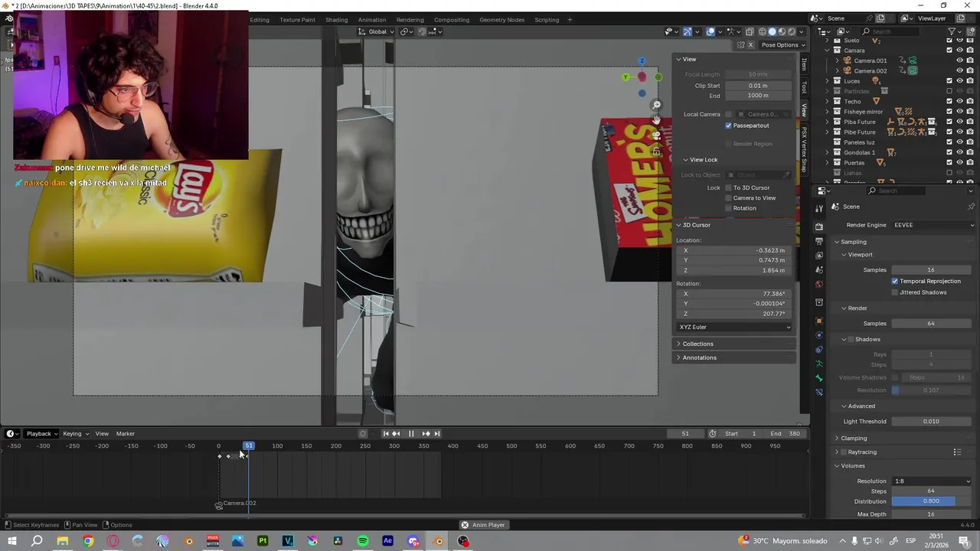Switch to the Shading workspace tab

(x=336, y=20)
